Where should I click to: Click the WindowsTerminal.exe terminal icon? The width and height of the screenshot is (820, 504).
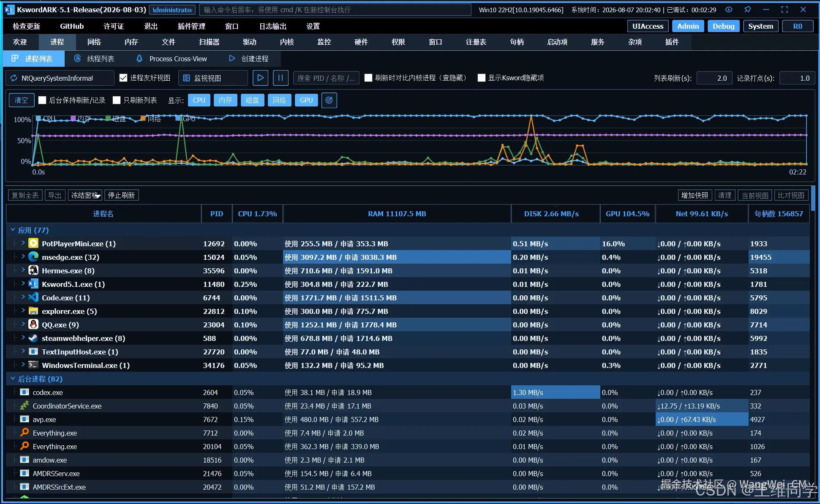click(33, 365)
